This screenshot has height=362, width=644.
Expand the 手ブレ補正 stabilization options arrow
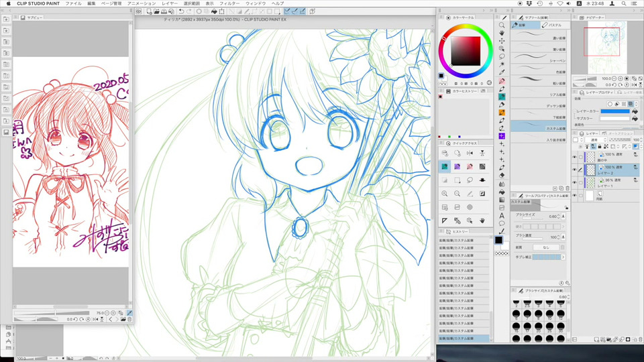click(x=563, y=257)
